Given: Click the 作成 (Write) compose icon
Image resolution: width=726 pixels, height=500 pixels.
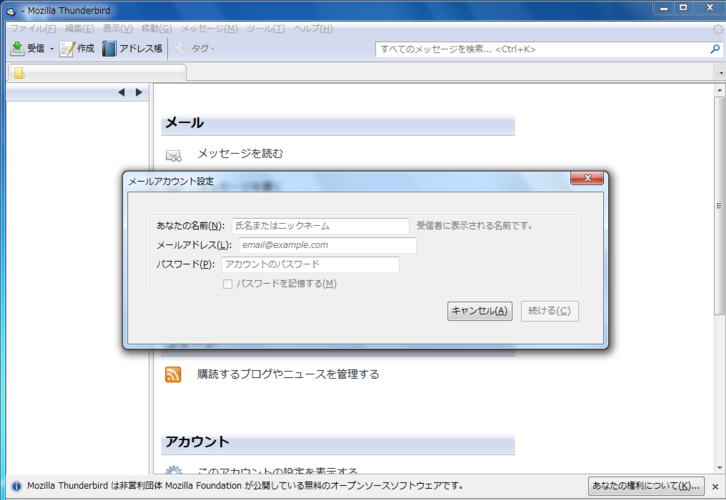Looking at the screenshot, I should 67,49.
